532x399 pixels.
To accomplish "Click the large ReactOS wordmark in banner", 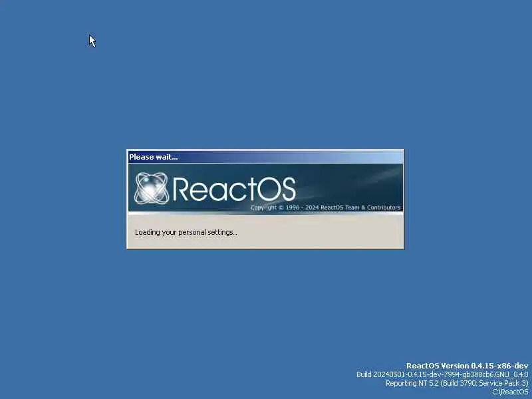I will click(x=234, y=189).
